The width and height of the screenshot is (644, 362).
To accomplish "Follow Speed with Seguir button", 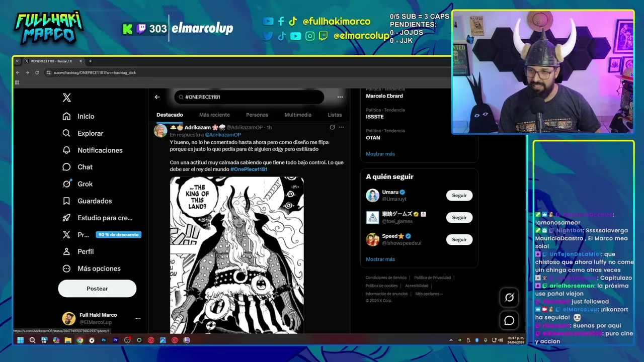I will (x=459, y=240).
